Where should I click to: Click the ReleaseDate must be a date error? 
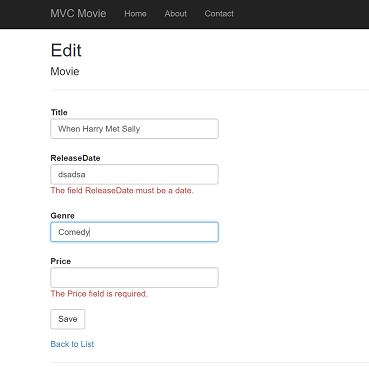[122, 191]
